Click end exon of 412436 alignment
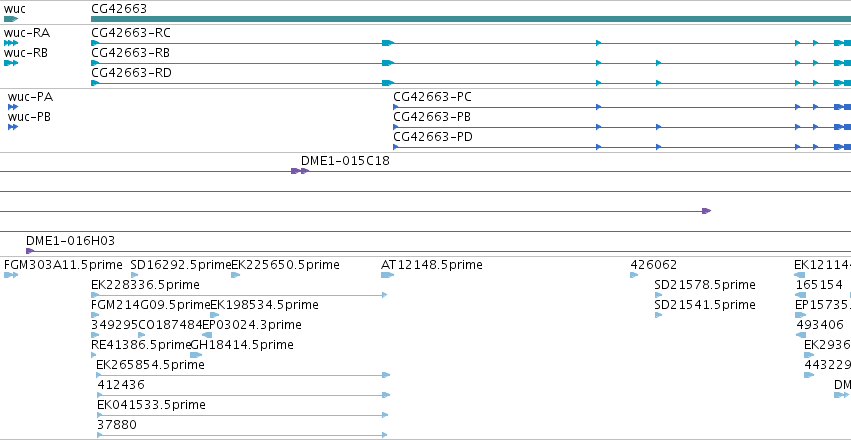851x440 pixels. coord(386,395)
